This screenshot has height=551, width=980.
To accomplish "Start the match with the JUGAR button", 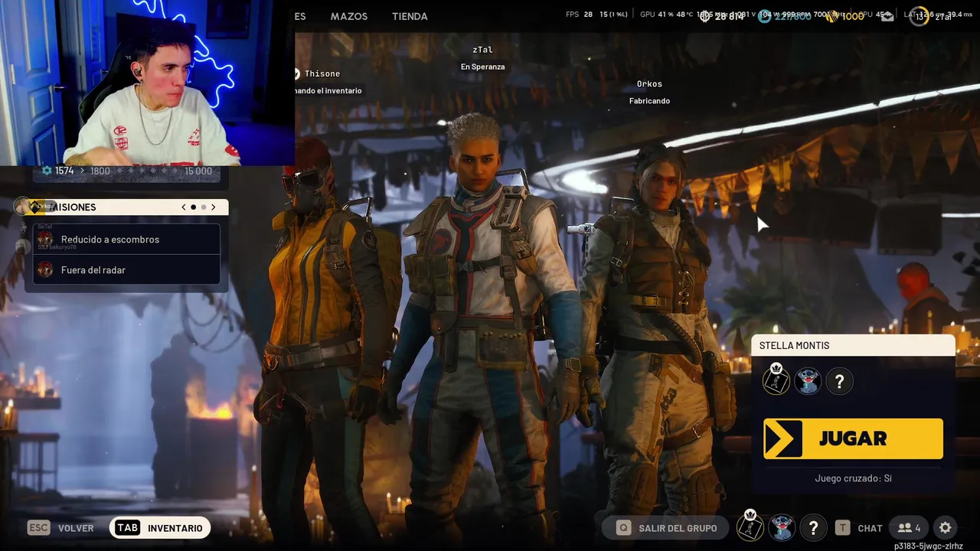I will click(x=853, y=439).
